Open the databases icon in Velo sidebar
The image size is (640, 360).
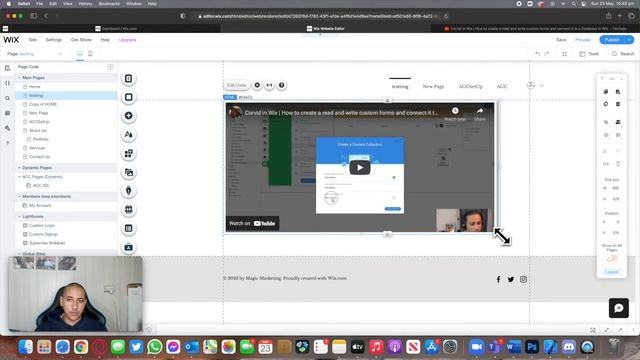pyautogui.click(x=7, y=113)
